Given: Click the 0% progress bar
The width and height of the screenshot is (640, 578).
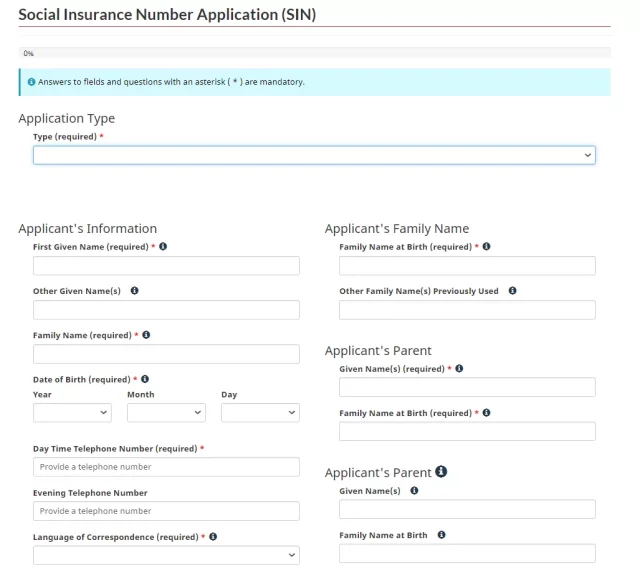Looking at the screenshot, I should coord(314,53).
